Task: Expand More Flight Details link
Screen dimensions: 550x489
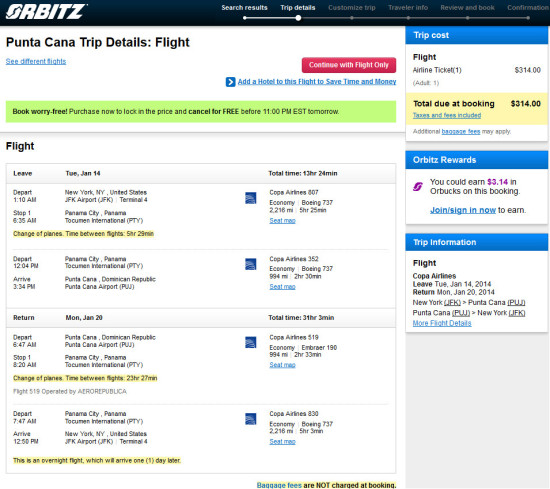Action: pyautogui.click(x=442, y=323)
